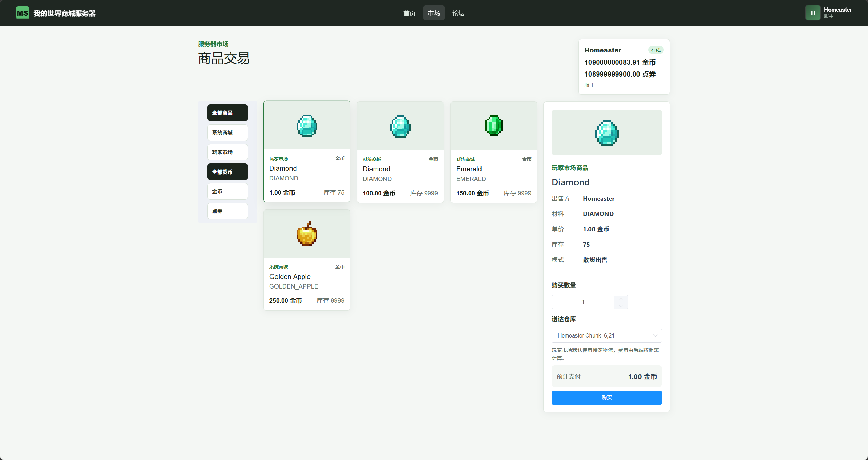This screenshot has height=460, width=868.
Task: Click the 系统商城 tag on Golden Apple card
Action: tap(278, 267)
